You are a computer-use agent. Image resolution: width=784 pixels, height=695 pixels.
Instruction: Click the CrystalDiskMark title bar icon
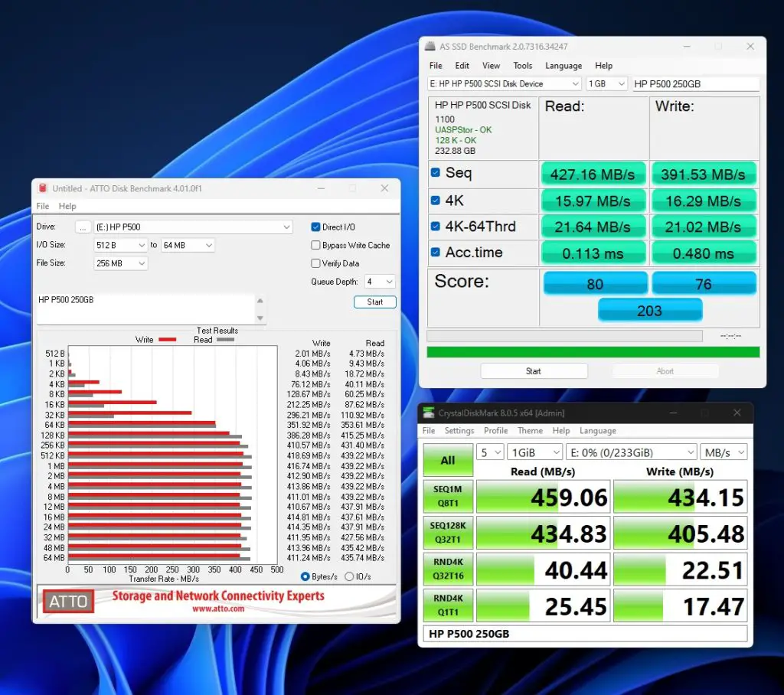tap(429, 413)
